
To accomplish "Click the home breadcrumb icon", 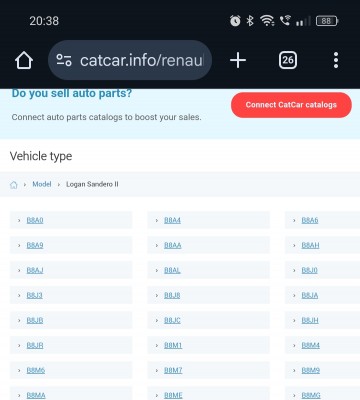I will click(x=14, y=185).
